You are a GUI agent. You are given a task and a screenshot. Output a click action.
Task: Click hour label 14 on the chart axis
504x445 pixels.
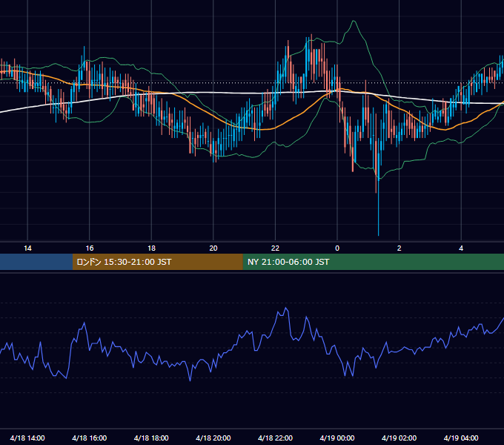[27, 248]
